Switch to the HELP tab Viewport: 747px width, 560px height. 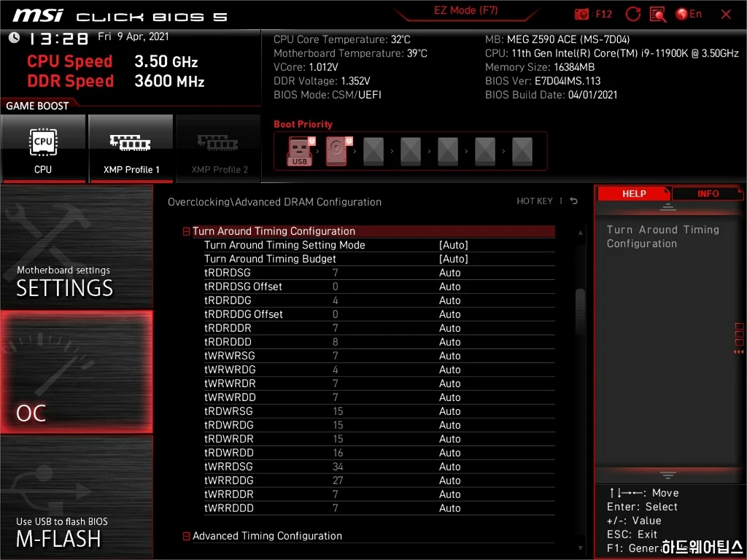point(634,194)
